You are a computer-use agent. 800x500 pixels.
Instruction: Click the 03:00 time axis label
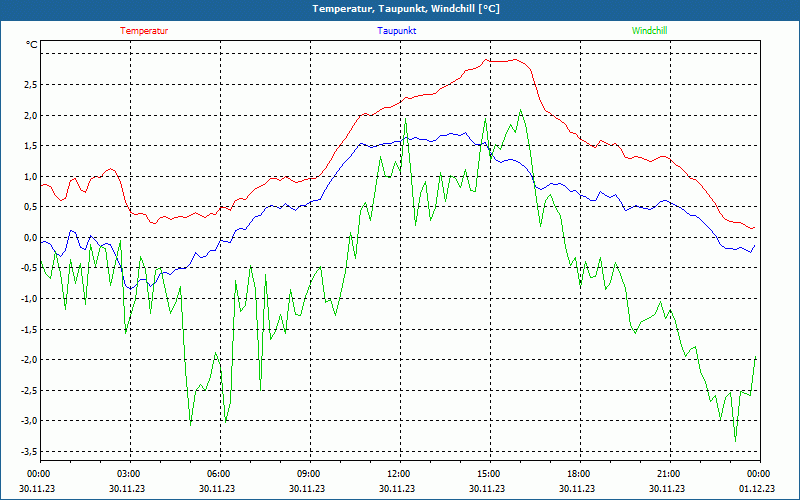tap(129, 474)
